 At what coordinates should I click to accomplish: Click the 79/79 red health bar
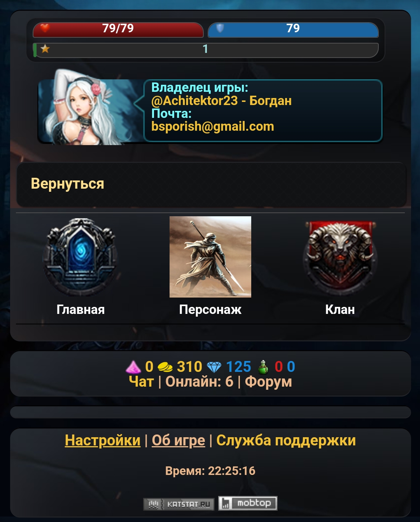click(118, 29)
